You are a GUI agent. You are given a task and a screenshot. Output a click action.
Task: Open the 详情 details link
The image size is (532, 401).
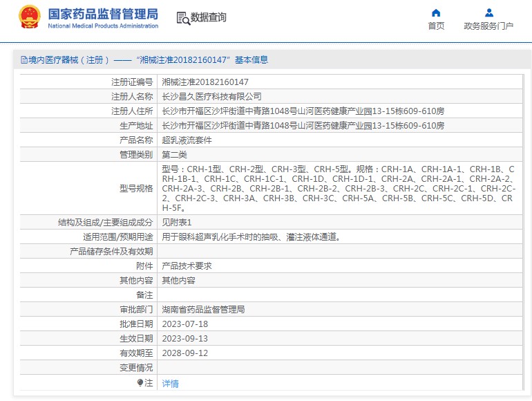coord(171,383)
